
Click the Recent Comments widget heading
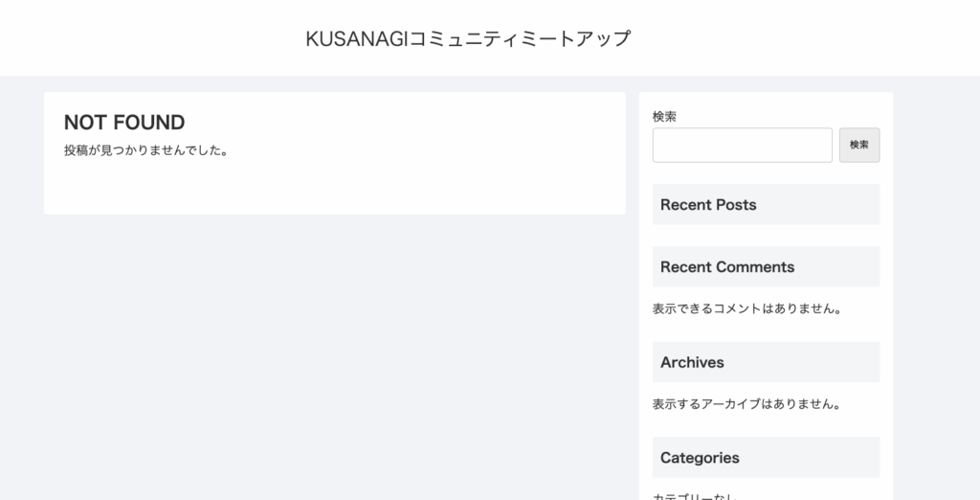727,267
